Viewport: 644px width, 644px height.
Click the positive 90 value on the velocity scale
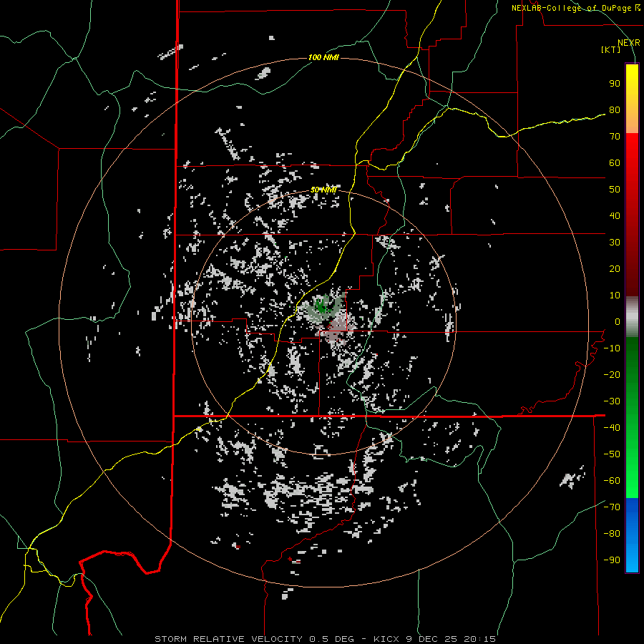pos(615,84)
